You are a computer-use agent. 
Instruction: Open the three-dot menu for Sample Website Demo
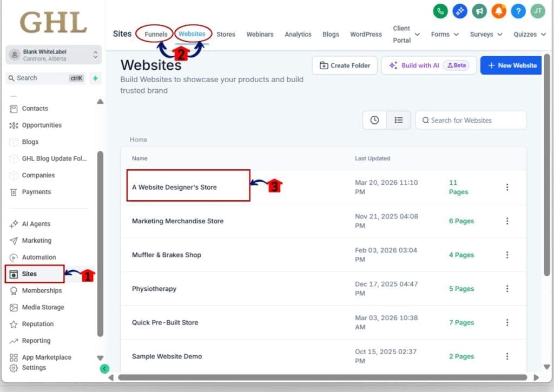point(507,356)
